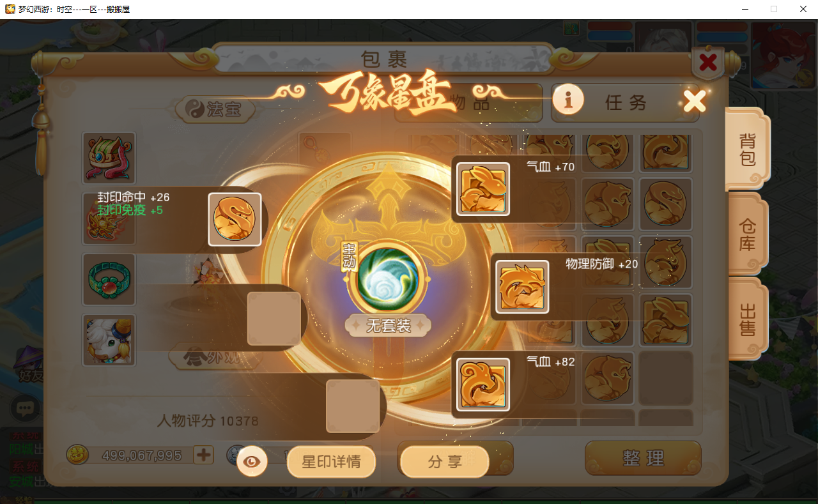Click the empty seal slot left of the orb
Screen dimensions: 818x504
(x=274, y=318)
